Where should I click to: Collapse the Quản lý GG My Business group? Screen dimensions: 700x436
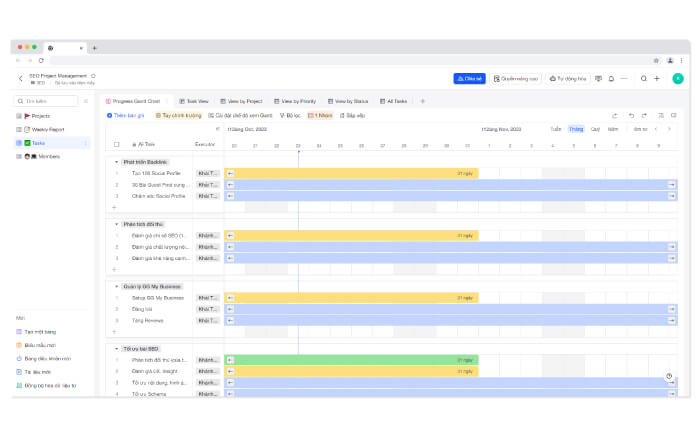[116, 286]
